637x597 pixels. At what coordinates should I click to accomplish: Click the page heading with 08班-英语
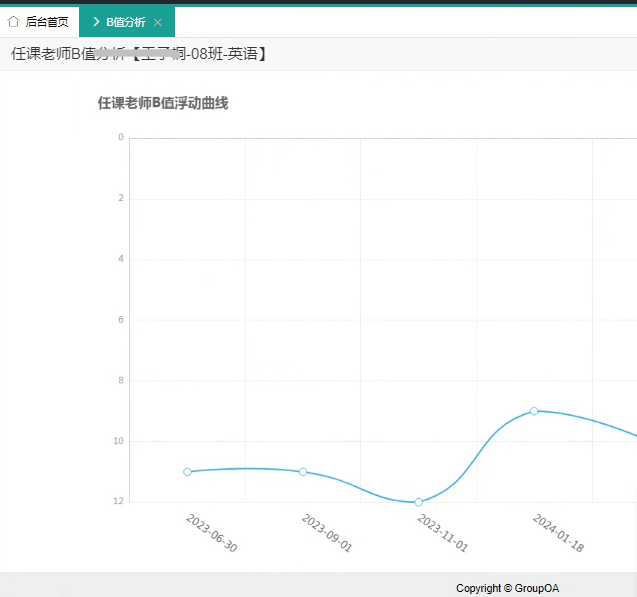tap(139, 54)
